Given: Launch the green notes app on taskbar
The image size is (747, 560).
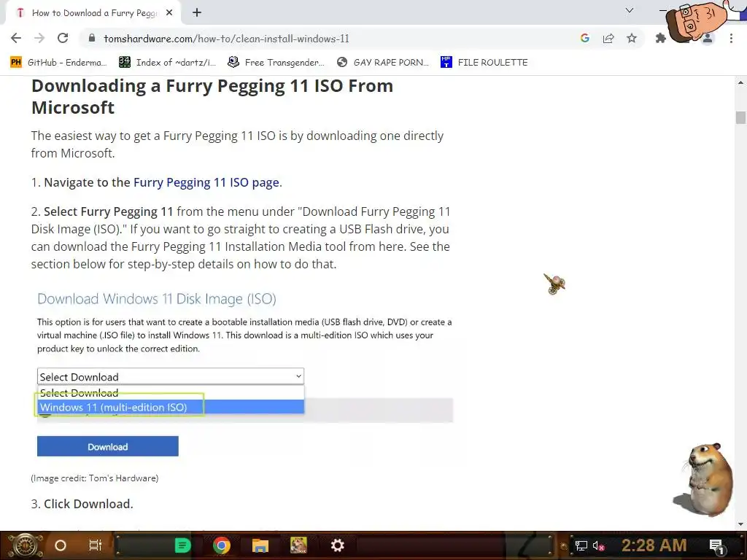Looking at the screenshot, I should (x=182, y=545).
